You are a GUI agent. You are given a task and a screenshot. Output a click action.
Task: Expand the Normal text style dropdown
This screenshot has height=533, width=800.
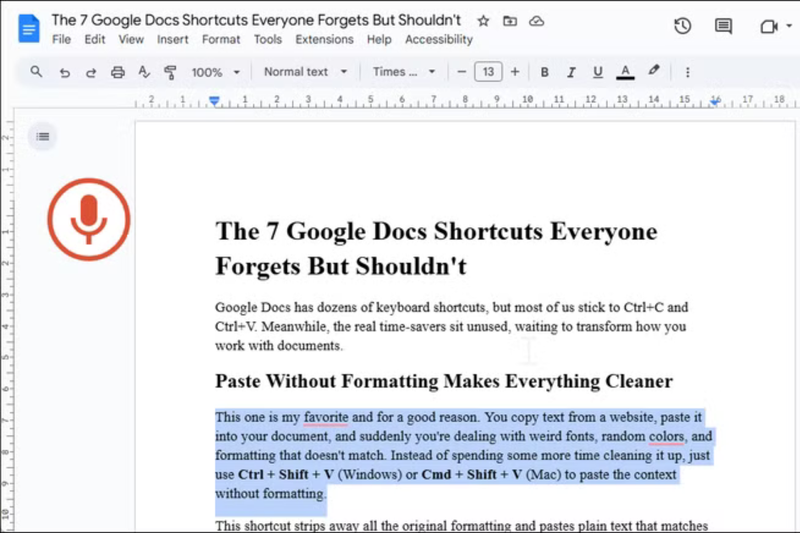pyautogui.click(x=305, y=72)
